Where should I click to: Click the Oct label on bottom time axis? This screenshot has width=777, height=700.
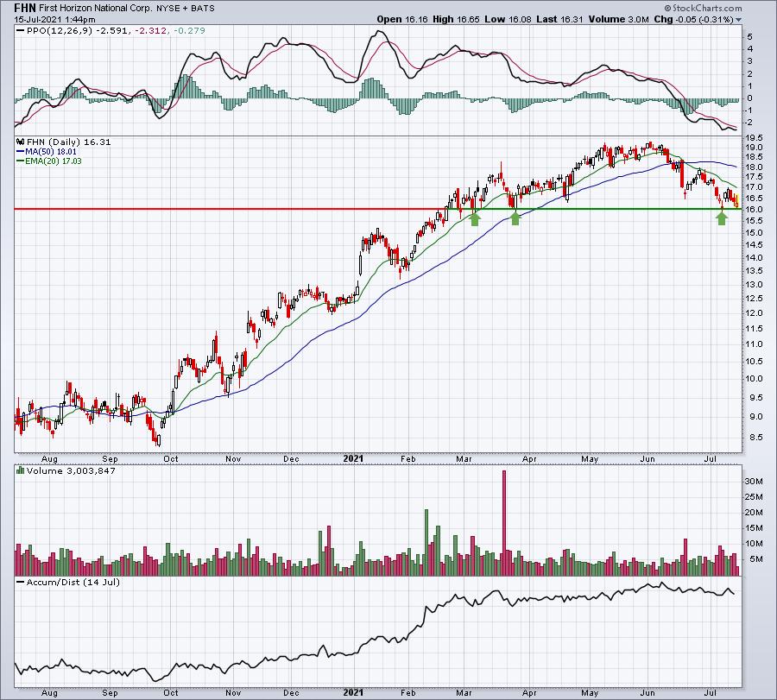170,458
